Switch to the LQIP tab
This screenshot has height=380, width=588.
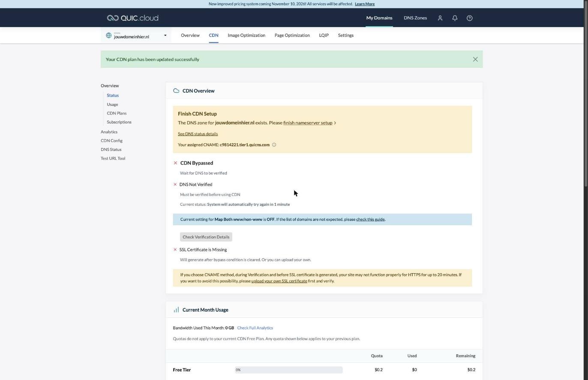point(324,35)
